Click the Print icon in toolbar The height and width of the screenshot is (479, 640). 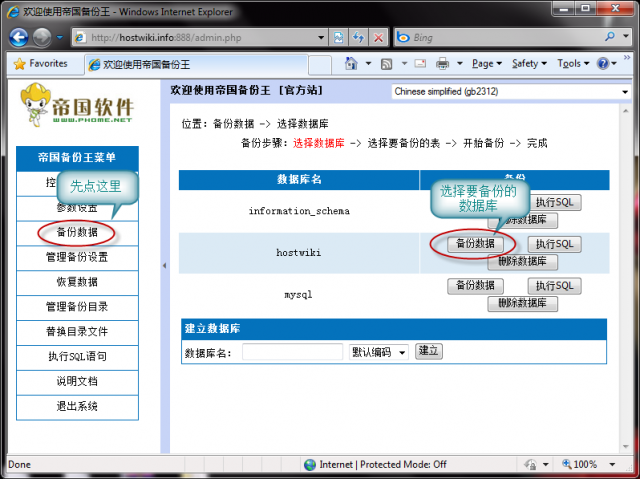[x=442, y=63]
